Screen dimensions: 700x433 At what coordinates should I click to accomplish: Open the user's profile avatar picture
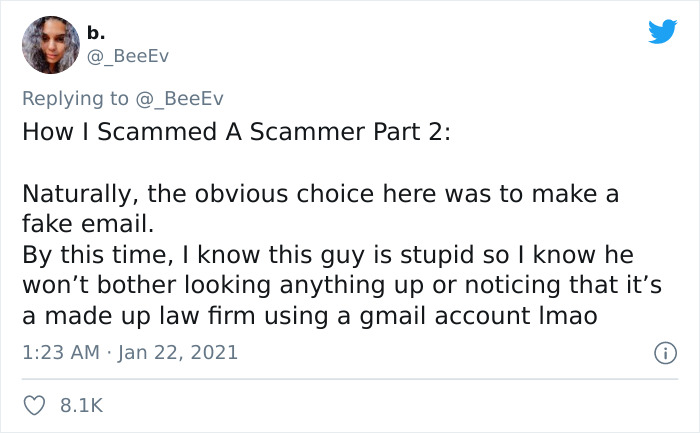[x=50, y=45]
